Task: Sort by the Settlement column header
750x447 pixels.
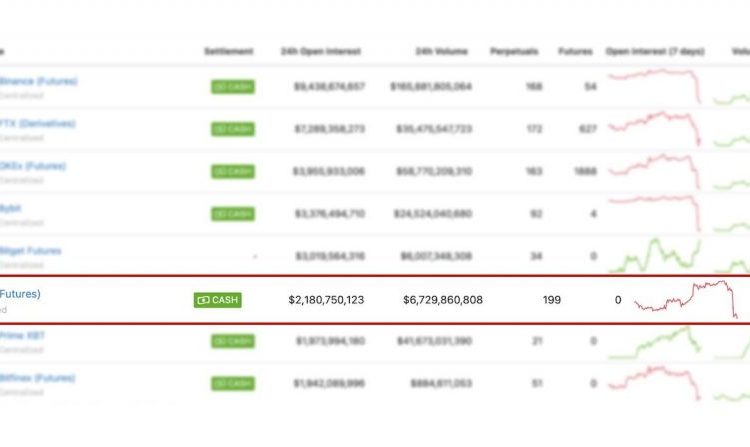Action: tap(229, 51)
